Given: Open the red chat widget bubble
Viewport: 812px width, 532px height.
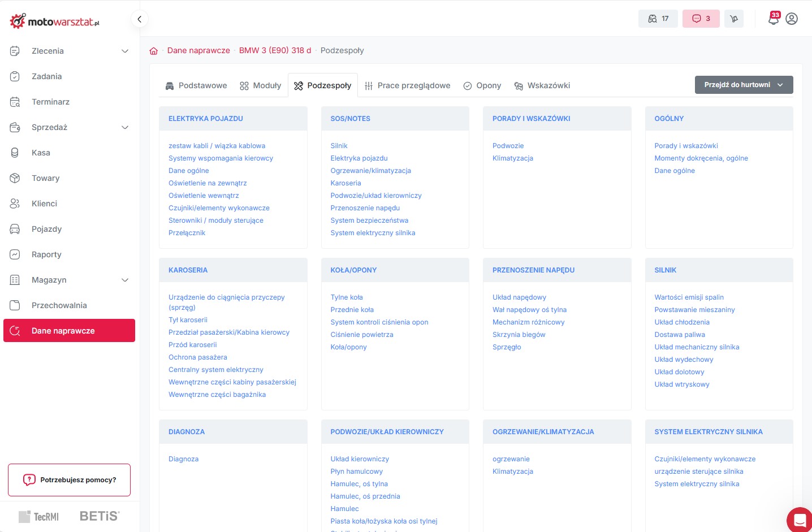Looking at the screenshot, I should tap(800, 520).
